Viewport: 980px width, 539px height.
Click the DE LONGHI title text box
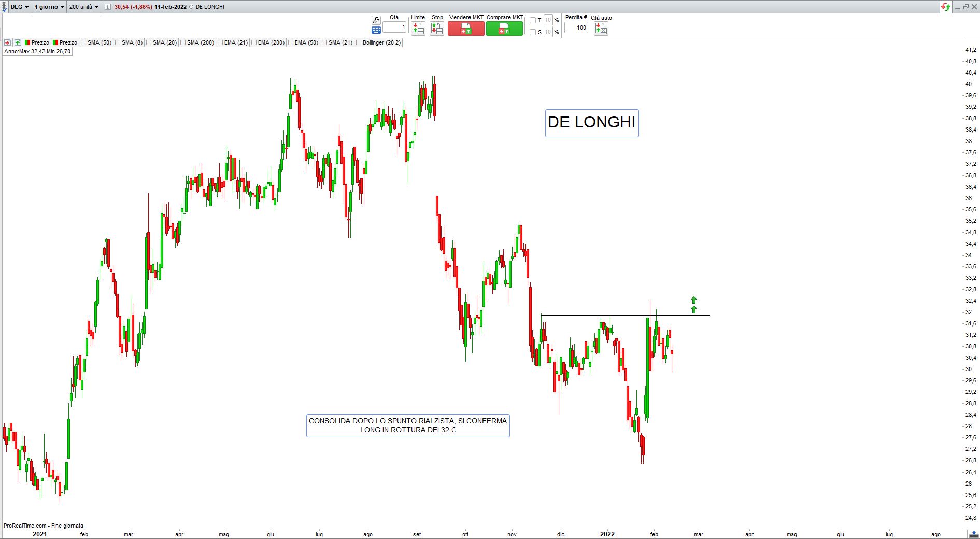coord(592,123)
